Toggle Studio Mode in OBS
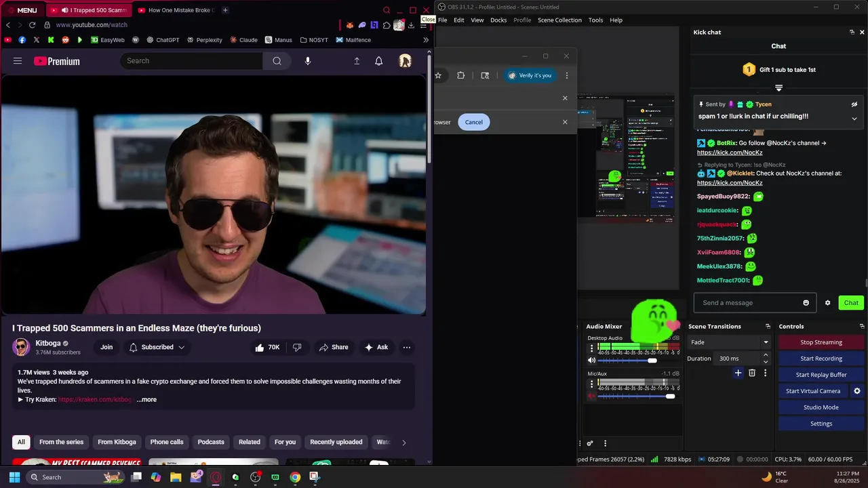Viewport: 868px width, 488px height. [x=821, y=407]
